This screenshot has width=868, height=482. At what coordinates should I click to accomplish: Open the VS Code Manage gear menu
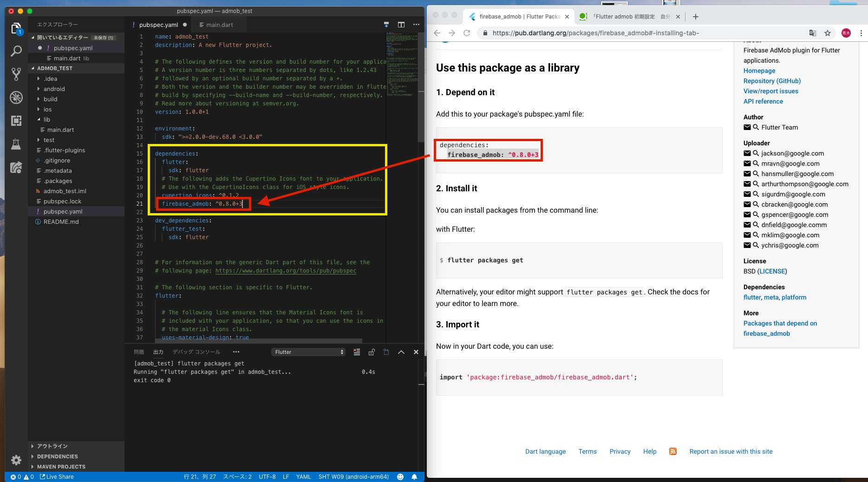point(16,460)
